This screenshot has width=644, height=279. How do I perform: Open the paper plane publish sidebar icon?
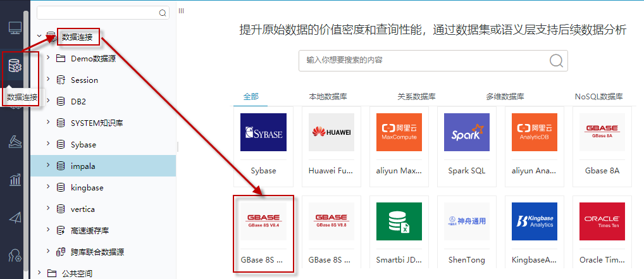point(15,218)
